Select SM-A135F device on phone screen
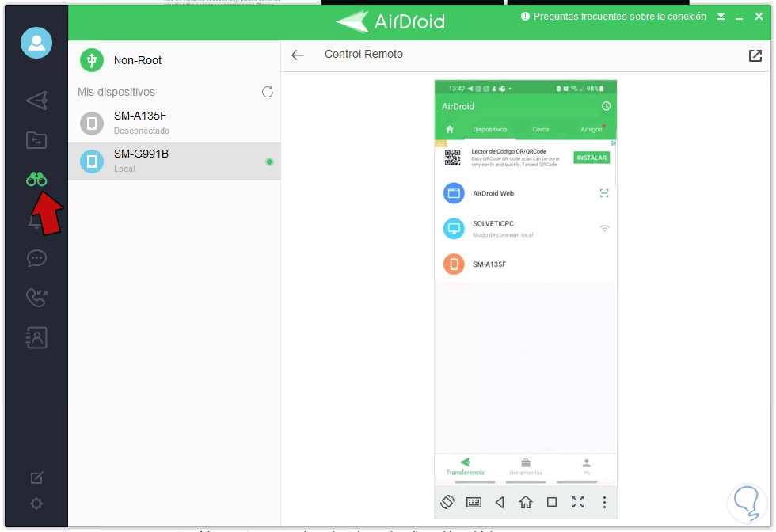This screenshot has width=776, height=532. [526, 264]
